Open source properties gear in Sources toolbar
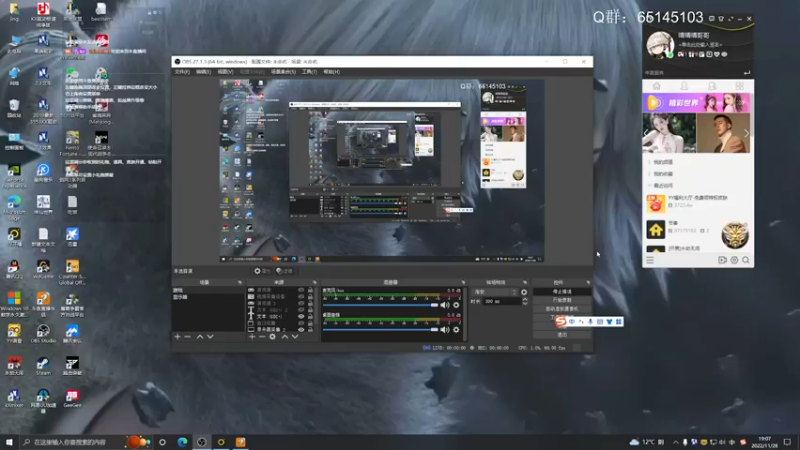The width and height of the screenshot is (800, 450). [272, 337]
